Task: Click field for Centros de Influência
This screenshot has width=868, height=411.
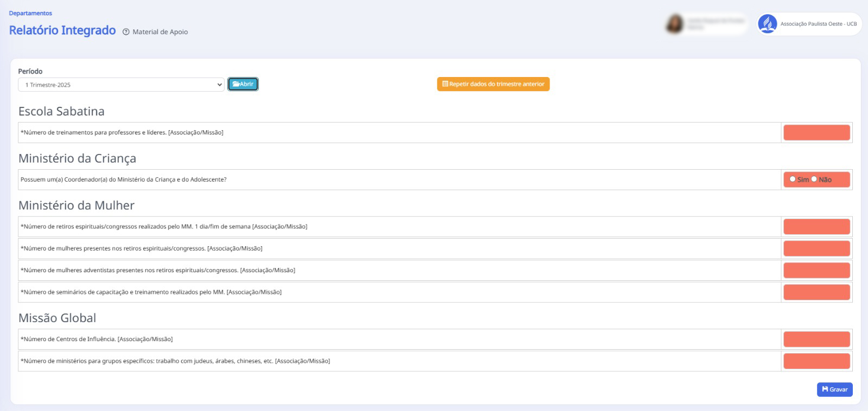Action: [x=816, y=339]
